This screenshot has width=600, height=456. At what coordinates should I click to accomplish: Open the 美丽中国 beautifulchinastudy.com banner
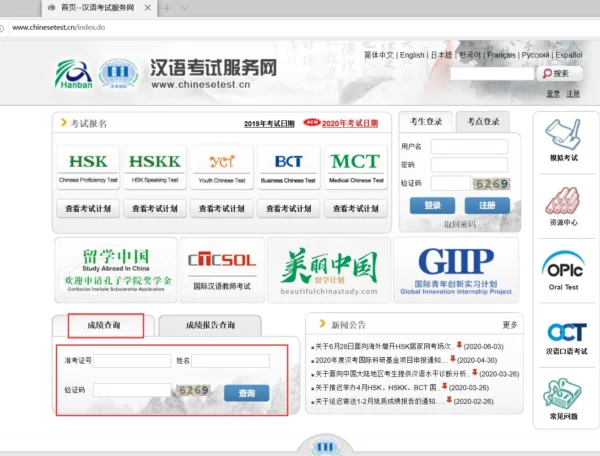tap(329, 270)
